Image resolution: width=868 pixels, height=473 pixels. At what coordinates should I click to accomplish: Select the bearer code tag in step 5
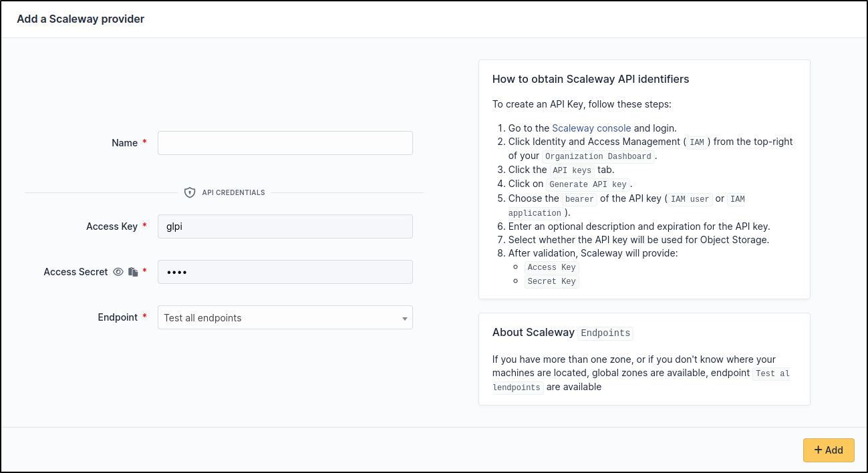tap(579, 199)
